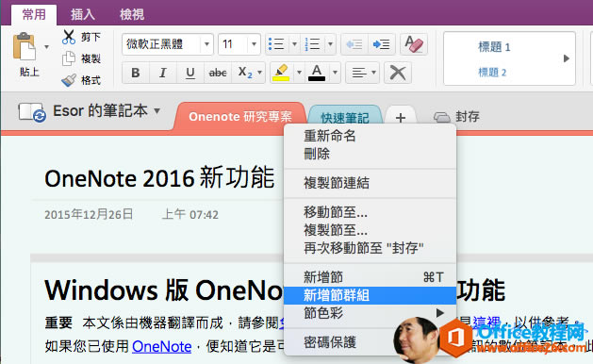Choose 重新命名 in context menu

point(370,136)
